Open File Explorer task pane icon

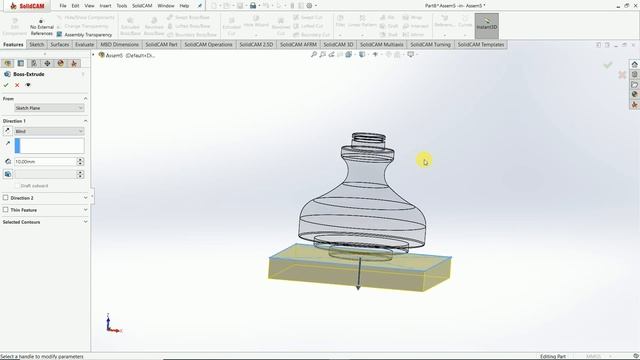634,84
